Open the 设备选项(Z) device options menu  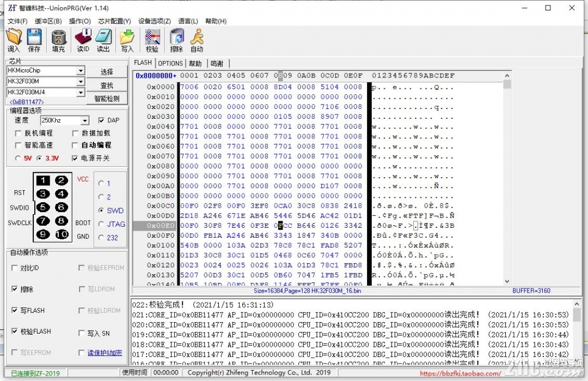(x=155, y=21)
